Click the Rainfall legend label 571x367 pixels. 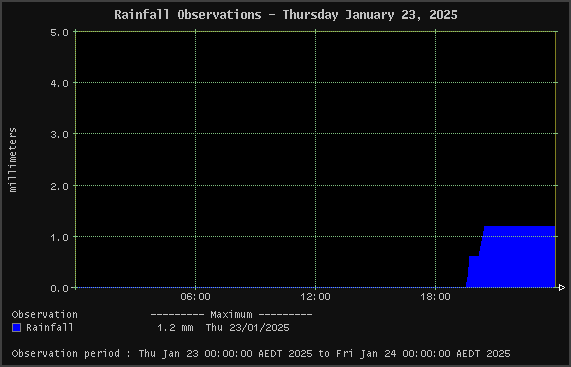coord(50,328)
